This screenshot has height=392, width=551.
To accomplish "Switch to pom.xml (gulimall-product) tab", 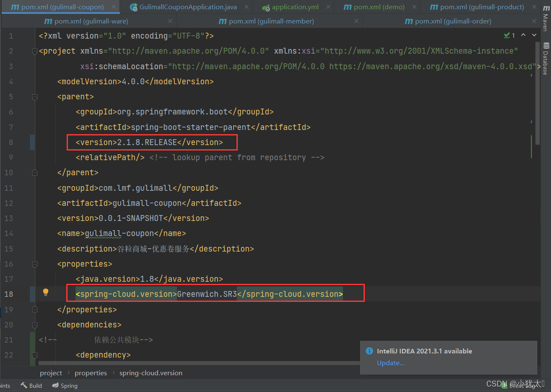I will coord(482,7).
